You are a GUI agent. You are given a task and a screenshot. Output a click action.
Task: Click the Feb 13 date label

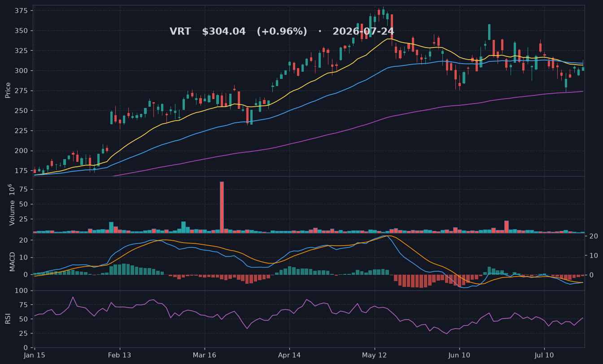(x=120, y=355)
